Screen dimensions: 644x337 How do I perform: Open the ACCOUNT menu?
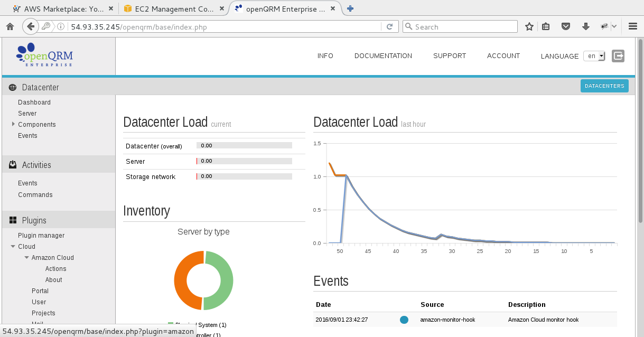coord(503,55)
